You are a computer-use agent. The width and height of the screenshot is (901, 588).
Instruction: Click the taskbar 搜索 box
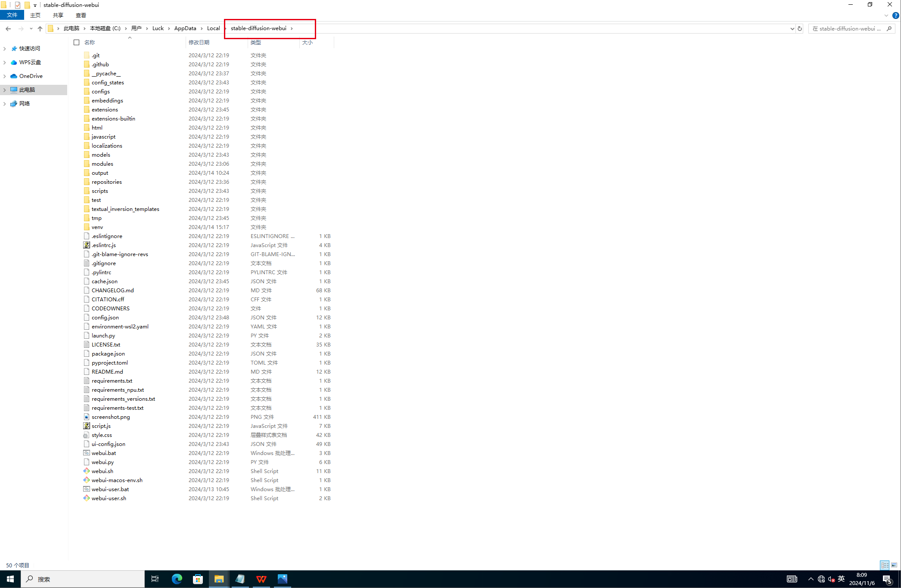(83, 579)
